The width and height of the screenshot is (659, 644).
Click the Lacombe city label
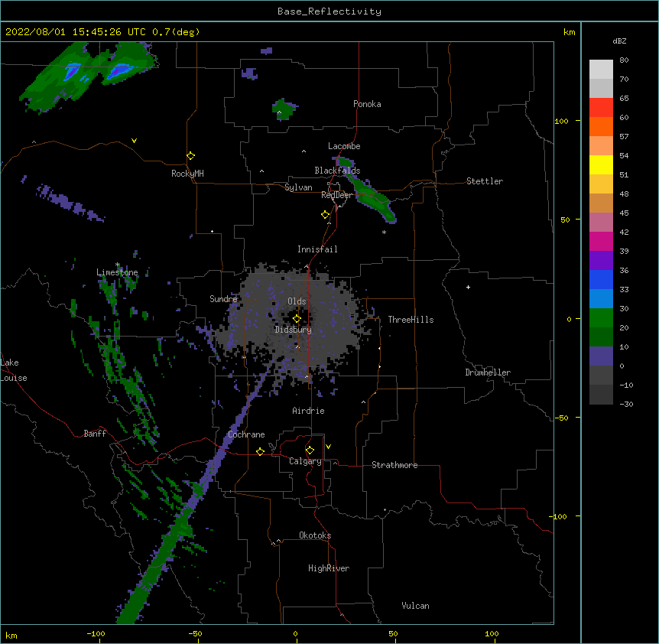[x=344, y=146]
